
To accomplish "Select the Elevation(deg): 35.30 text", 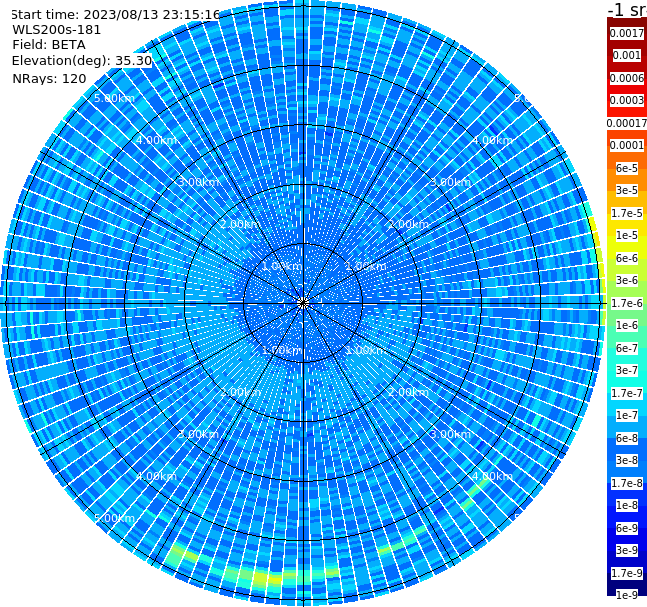I will tap(82, 61).
